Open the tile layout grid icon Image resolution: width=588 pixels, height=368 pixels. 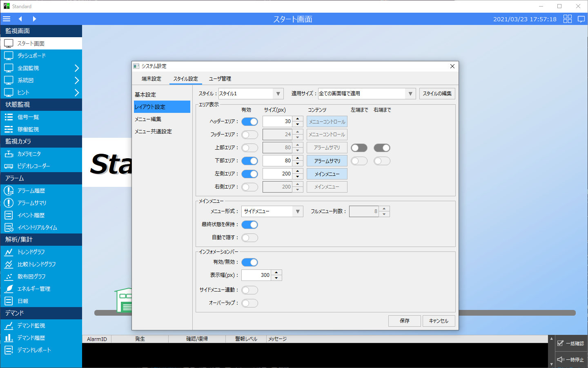[568, 19]
